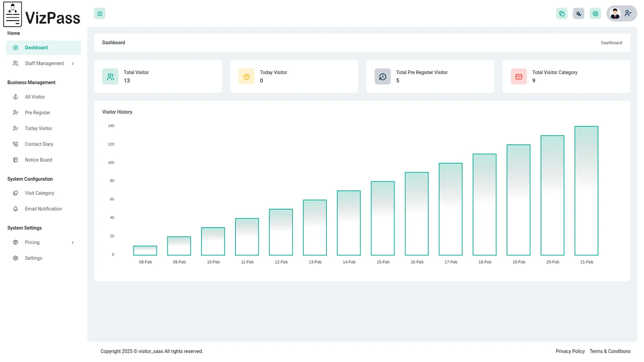Click the 21-Feb bar in chart
The height and width of the screenshot is (362, 644).
click(586, 191)
